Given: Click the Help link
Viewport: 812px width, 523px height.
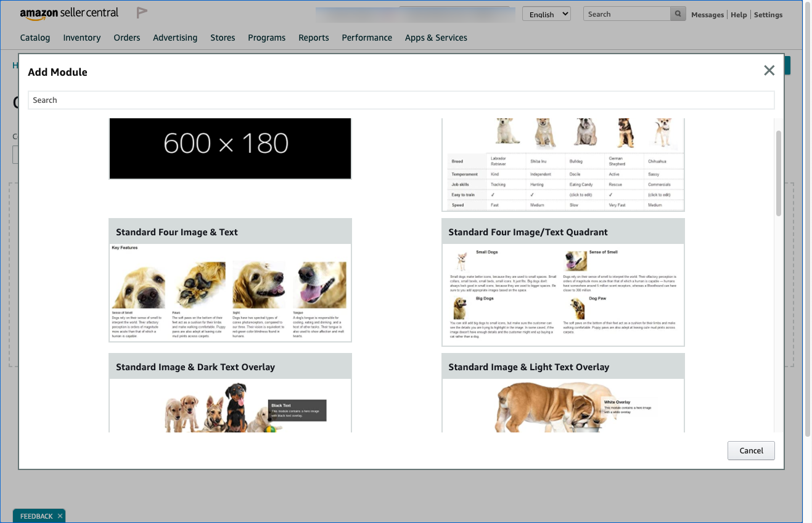Looking at the screenshot, I should 739,15.
